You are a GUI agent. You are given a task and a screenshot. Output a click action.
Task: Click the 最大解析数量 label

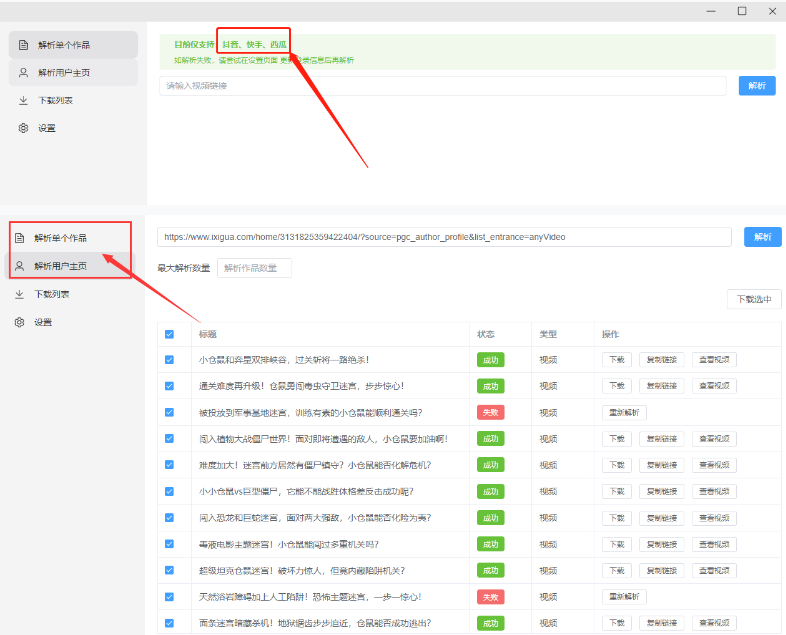click(183, 268)
